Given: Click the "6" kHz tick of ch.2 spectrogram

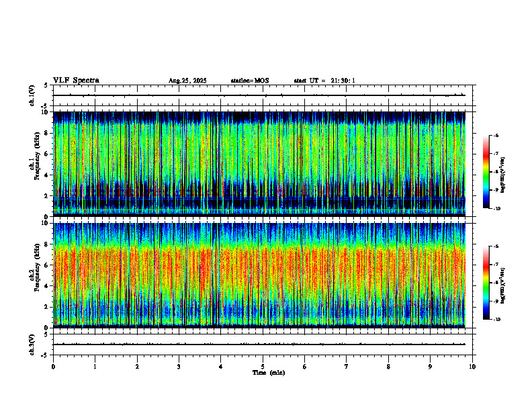Looking at the screenshot, I should tap(46, 265).
